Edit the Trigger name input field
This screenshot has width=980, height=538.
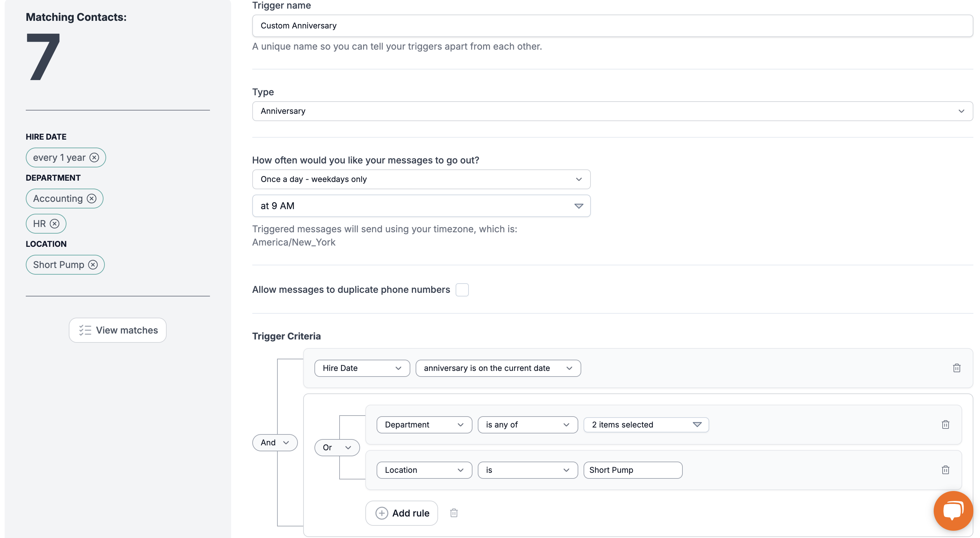[x=612, y=25]
